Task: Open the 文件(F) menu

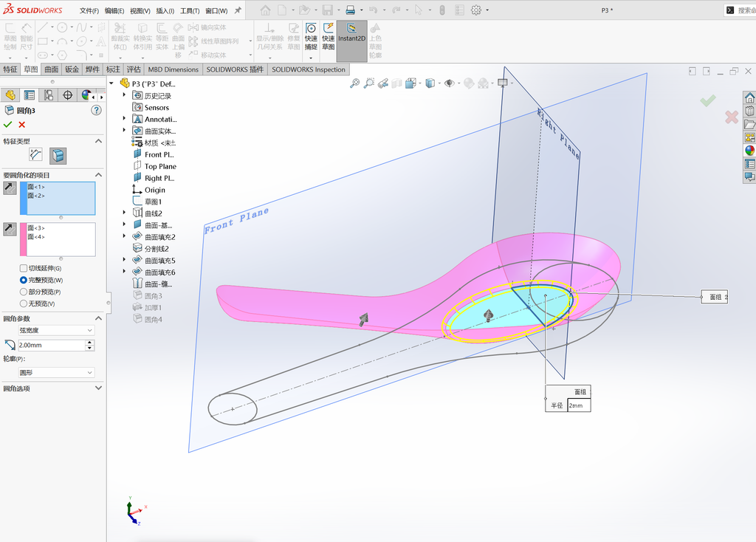Action: point(89,10)
